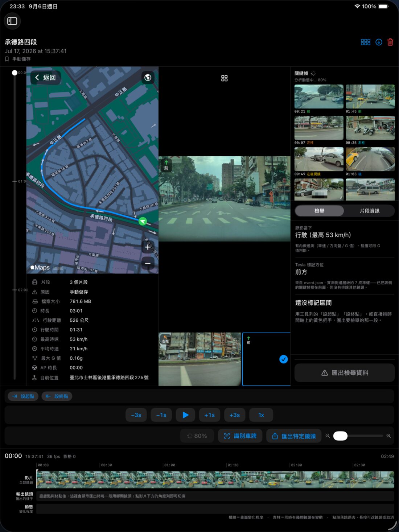Click the video filmstrip track
Viewport: 399px width, 532px height.
click(215, 479)
